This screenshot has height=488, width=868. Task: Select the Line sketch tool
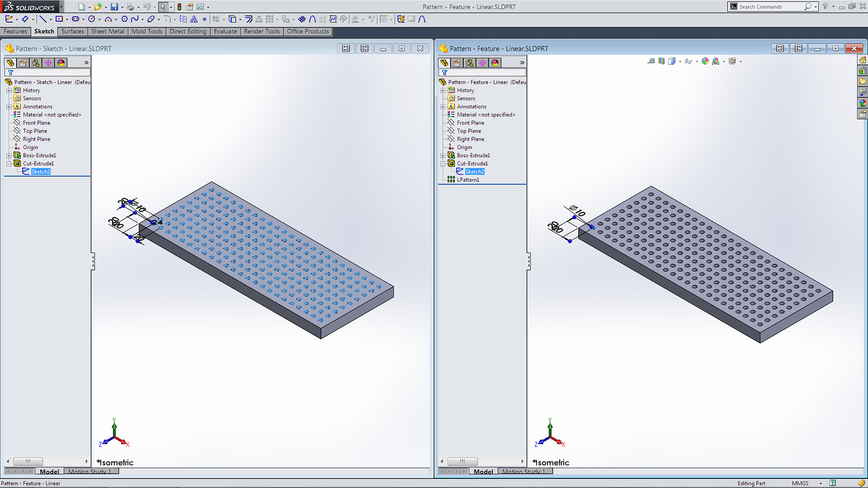pyautogui.click(x=43, y=19)
